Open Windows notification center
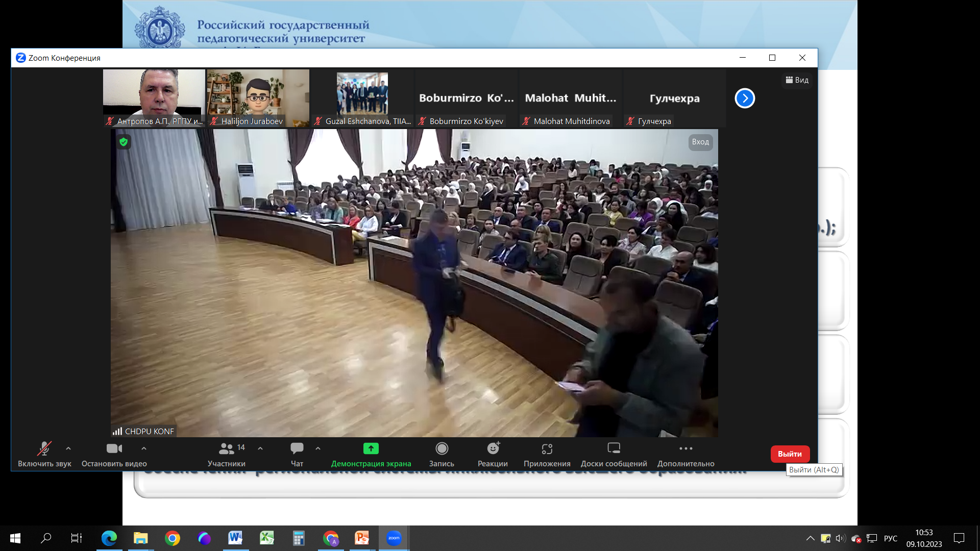Screen dimensions: 980x551 (959, 538)
